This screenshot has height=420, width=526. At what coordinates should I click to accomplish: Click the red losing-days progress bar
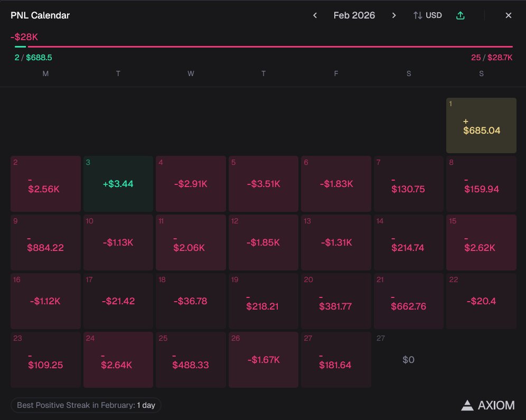click(270, 46)
